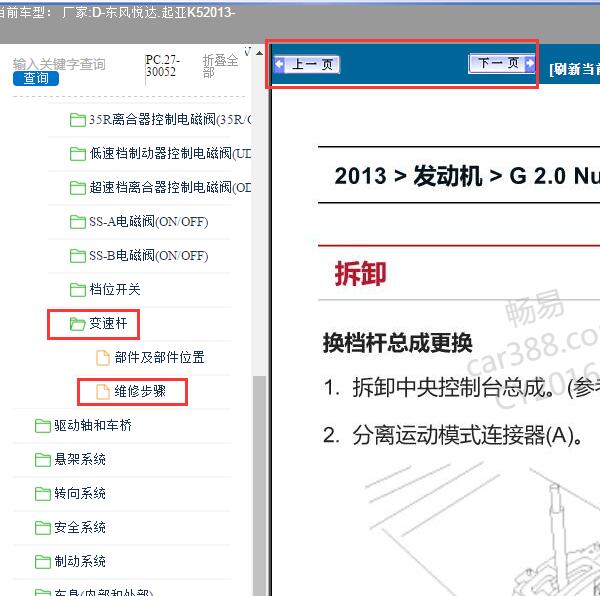
Task: Click folder icon next to SS-B电磁阀
Action: [78, 256]
